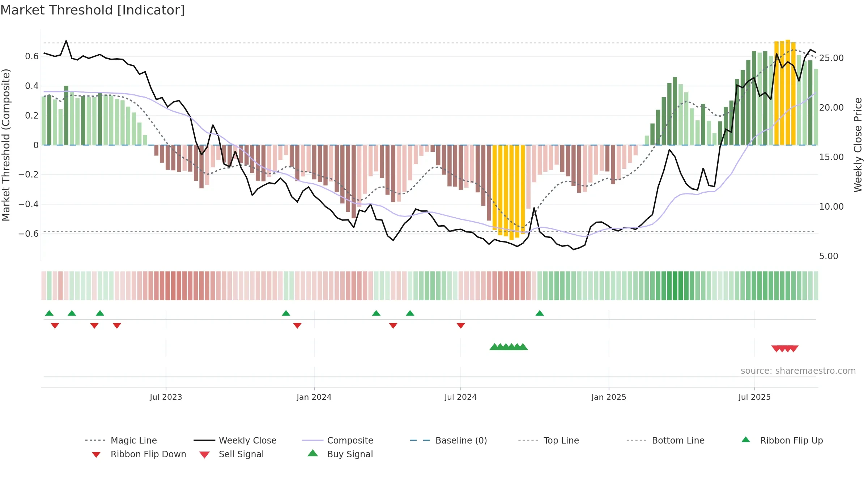The width and height of the screenshot is (868, 488).
Task: Toggle the Top Line legend entry
Action: click(549, 440)
